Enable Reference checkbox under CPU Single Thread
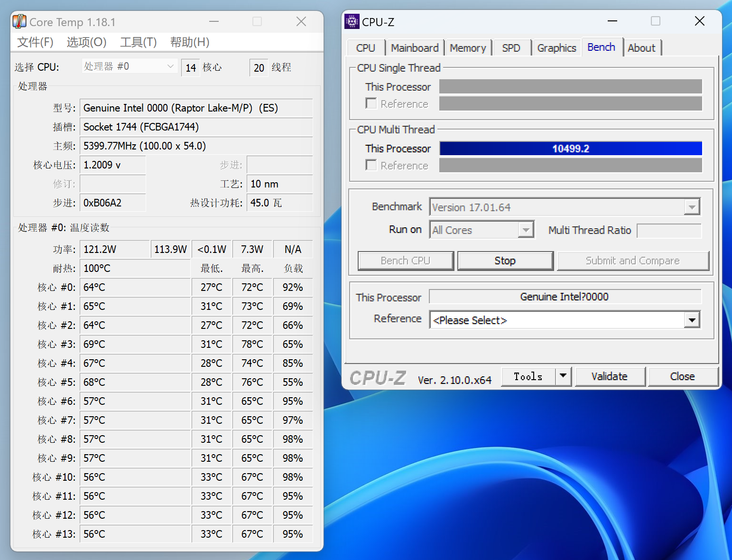 pos(371,103)
